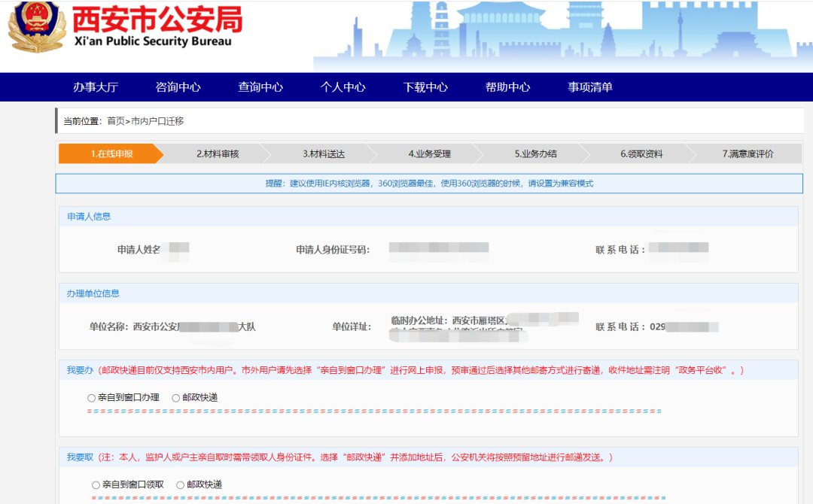Click the 首页 breadcrumb link
Viewport: 813px width, 504px height.
coord(115,121)
